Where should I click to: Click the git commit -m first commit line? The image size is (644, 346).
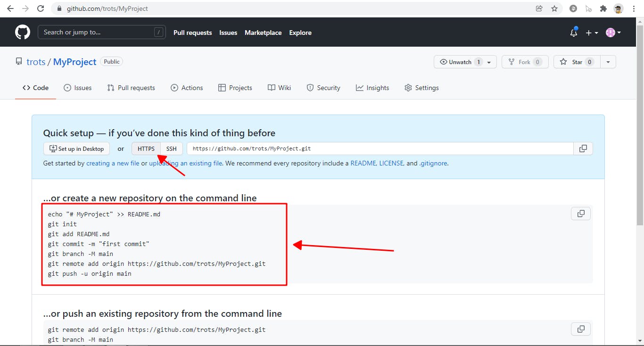[x=99, y=244]
